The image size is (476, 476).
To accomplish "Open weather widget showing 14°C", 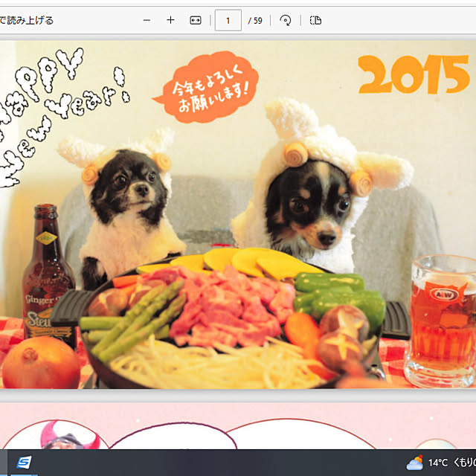I will click(441, 463).
